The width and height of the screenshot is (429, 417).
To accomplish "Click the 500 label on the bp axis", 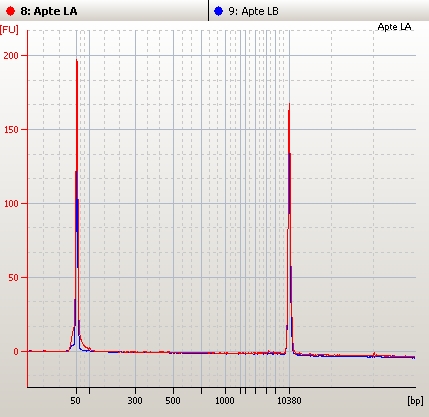I will 173,400.
